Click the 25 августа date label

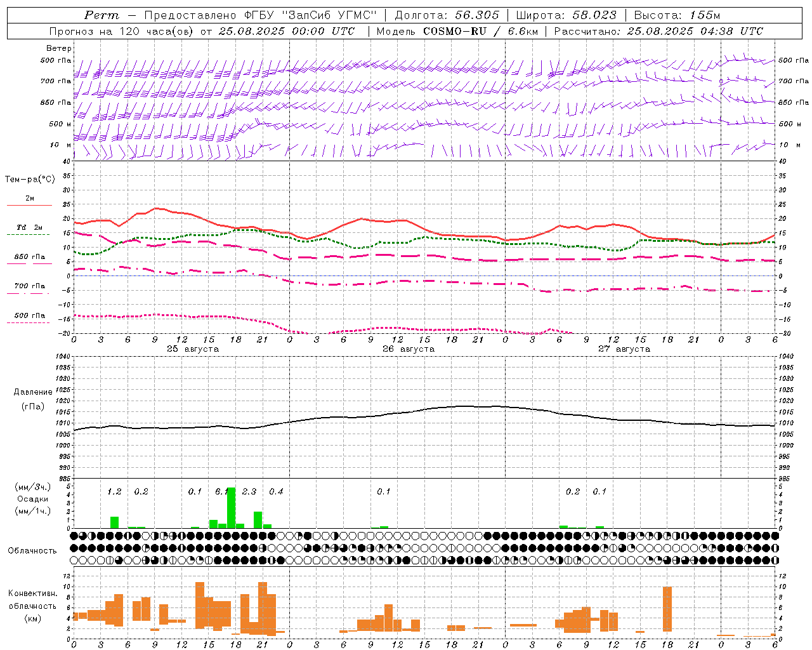pos(193,348)
